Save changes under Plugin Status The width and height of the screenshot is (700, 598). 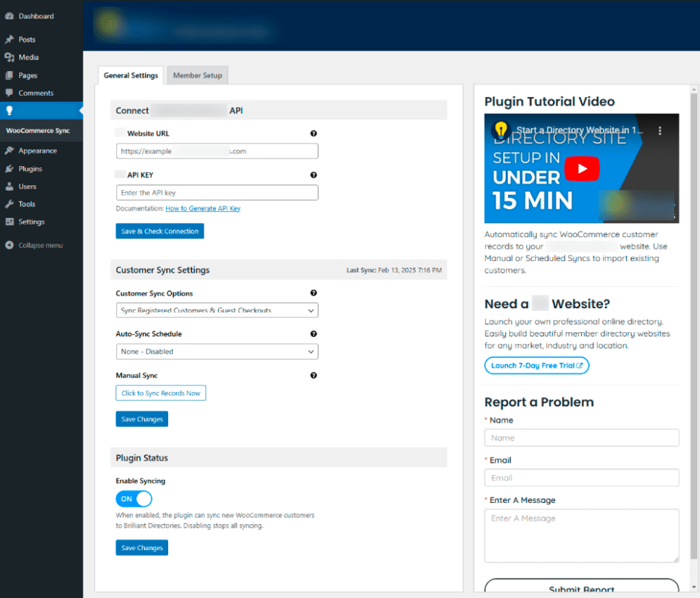(142, 547)
